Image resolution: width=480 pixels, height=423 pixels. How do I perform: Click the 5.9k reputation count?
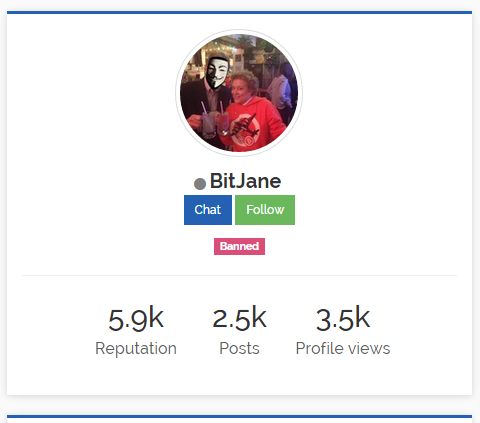pyautogui.click(x=136, y=319)
